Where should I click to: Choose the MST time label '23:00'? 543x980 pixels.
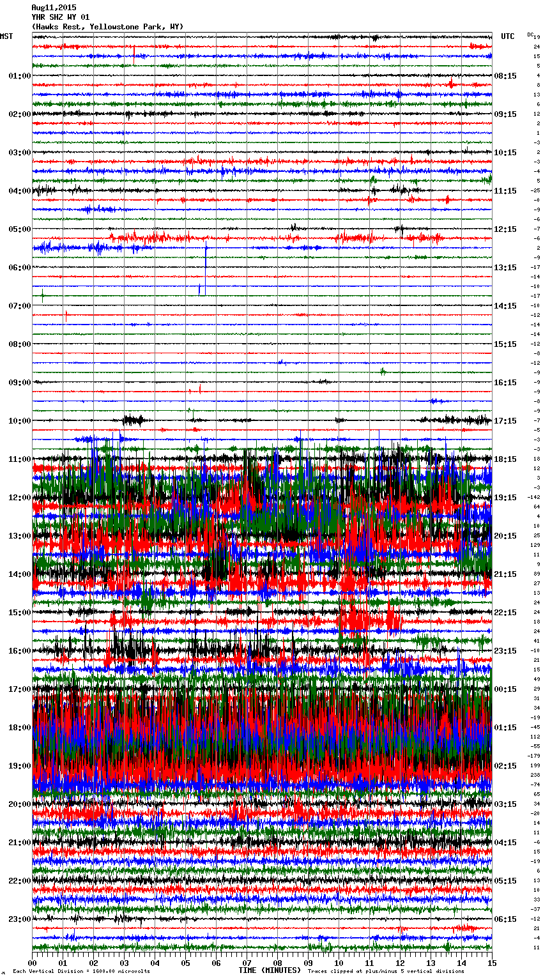click(20, 919)
